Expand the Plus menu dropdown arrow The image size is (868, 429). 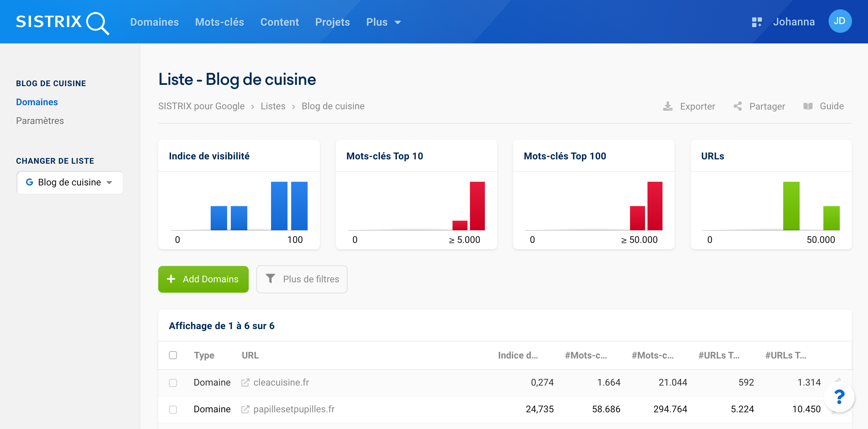click(398, 23)
